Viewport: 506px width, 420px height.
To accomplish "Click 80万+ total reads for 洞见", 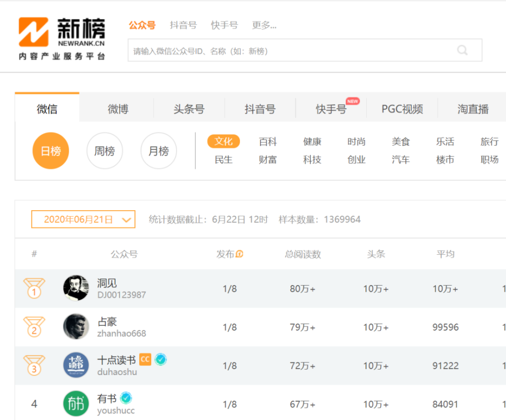I will tap(303, 289).
